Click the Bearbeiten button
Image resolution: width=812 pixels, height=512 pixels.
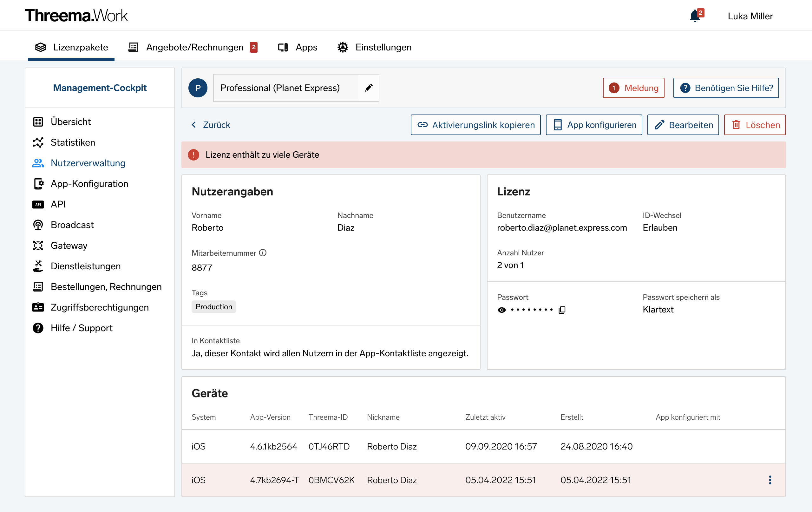tap(683, 125)
